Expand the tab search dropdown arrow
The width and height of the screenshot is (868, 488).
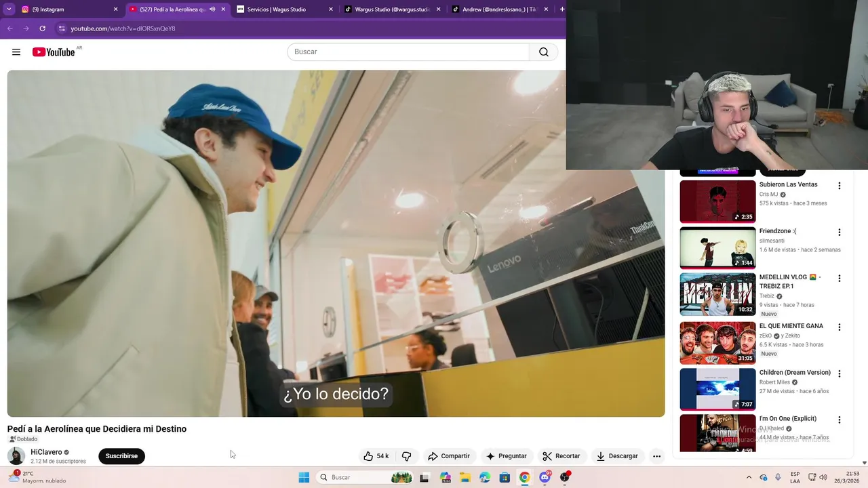point(9,9)
